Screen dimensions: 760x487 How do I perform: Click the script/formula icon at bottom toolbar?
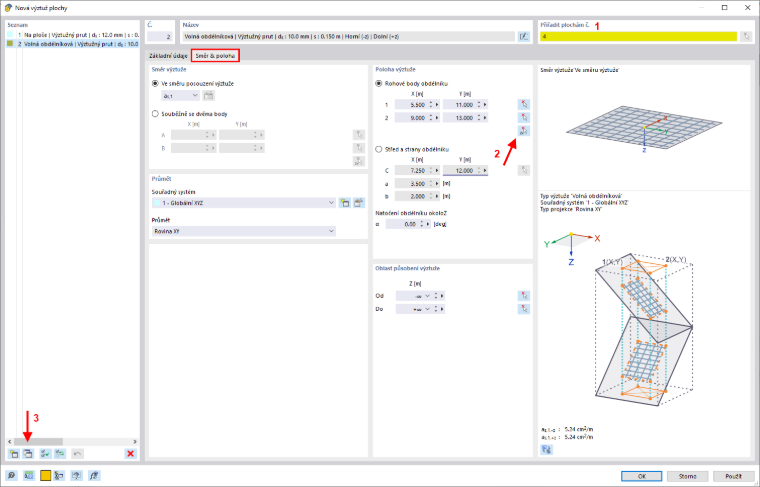pos(94,476)
